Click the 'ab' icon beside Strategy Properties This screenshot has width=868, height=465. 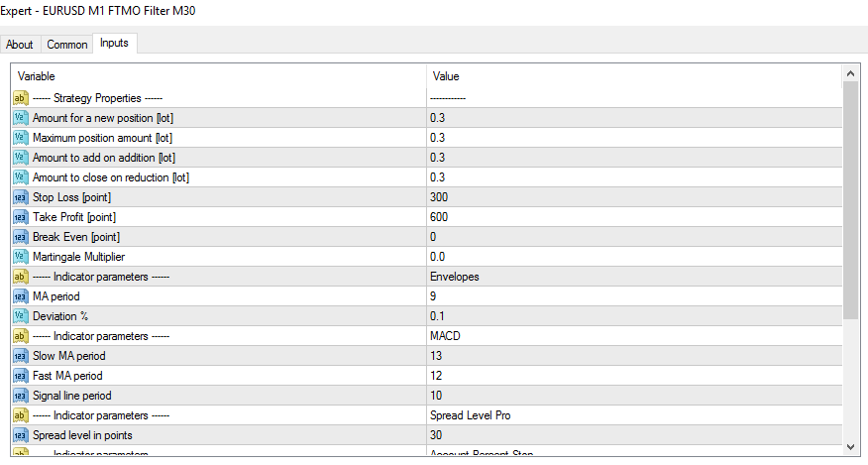click(x=20, y=98)
